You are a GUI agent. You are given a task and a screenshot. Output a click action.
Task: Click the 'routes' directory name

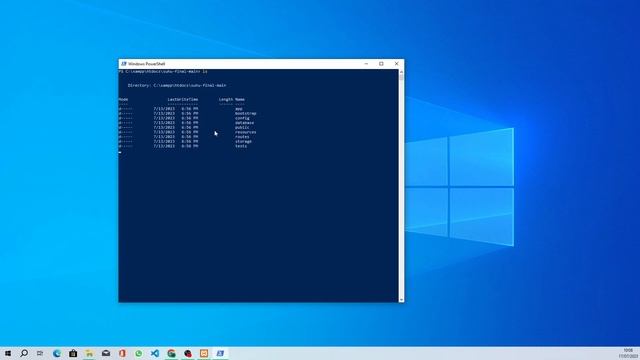(242, 137)
